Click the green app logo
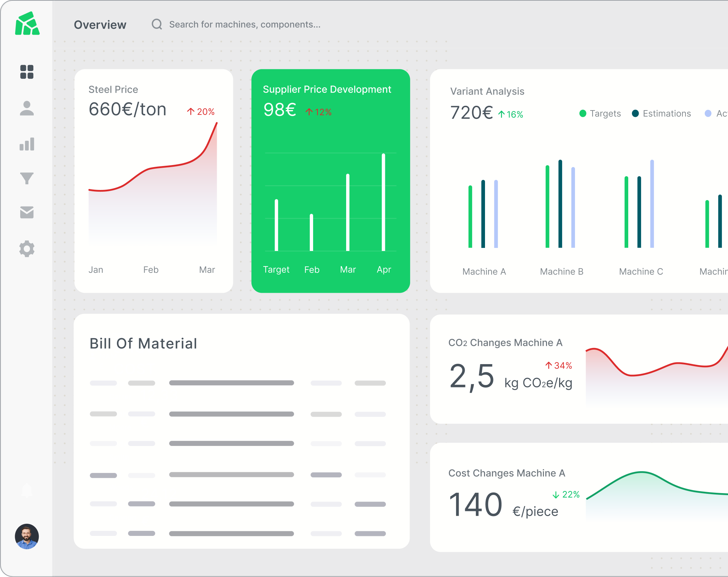The image size is (728, 577). tap(27, 23)
